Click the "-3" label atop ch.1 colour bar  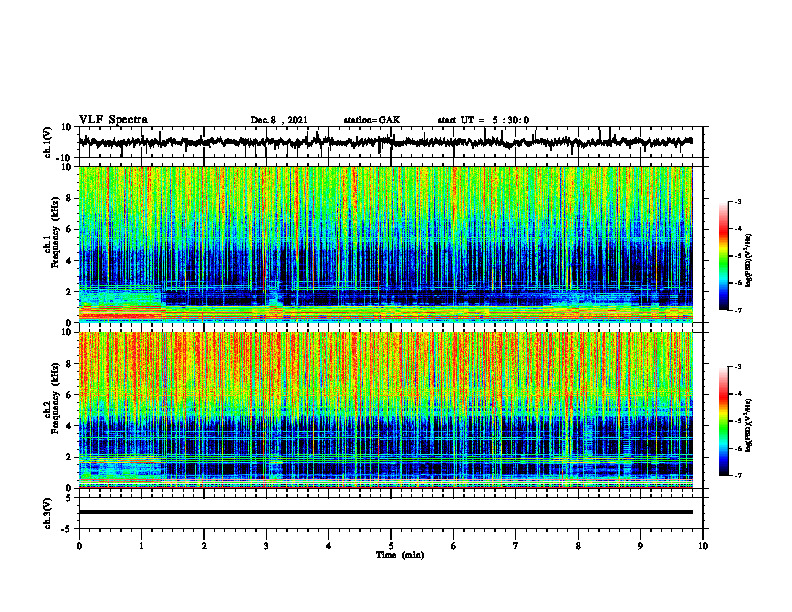coord(738,202)
